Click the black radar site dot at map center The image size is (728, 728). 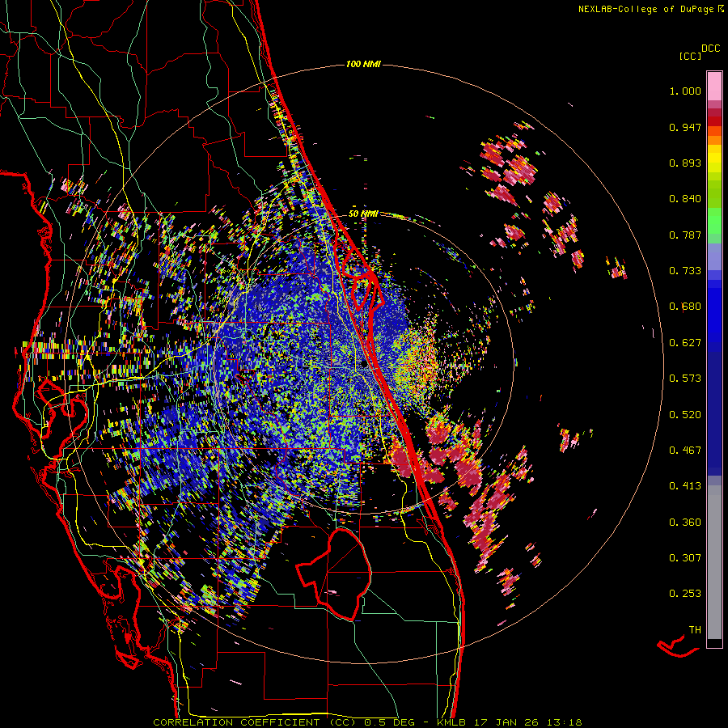(364, 364)
